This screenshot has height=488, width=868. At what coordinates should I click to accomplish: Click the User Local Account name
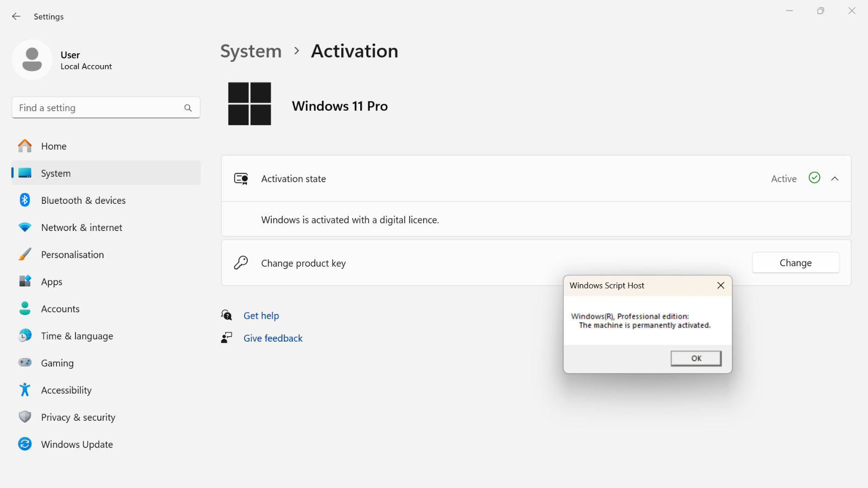pos(86,60)
